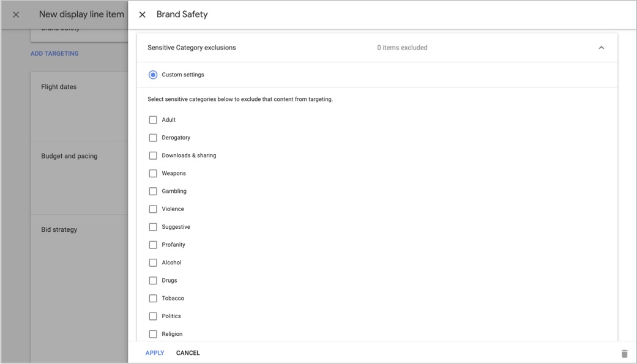637x364 pixels.
Task: Enable the Tobacco exclusion checkbox
Action: [x=153, y=299]
